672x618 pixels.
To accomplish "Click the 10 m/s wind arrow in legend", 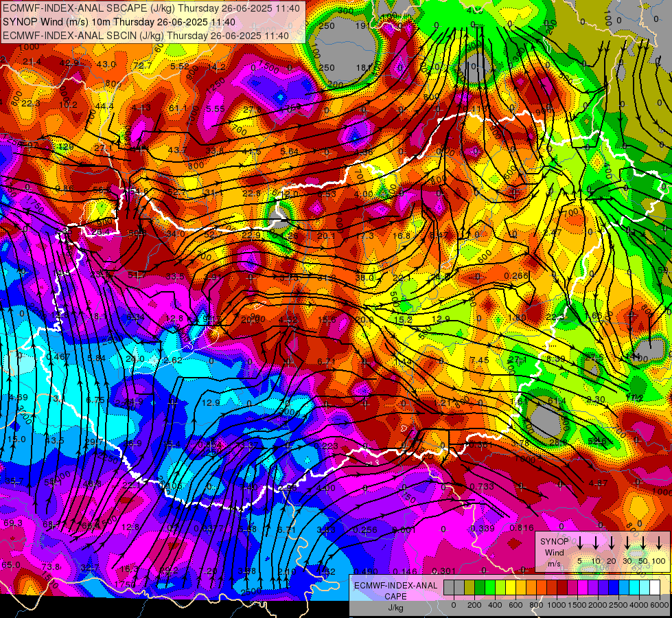I will [x=596, y=543].
